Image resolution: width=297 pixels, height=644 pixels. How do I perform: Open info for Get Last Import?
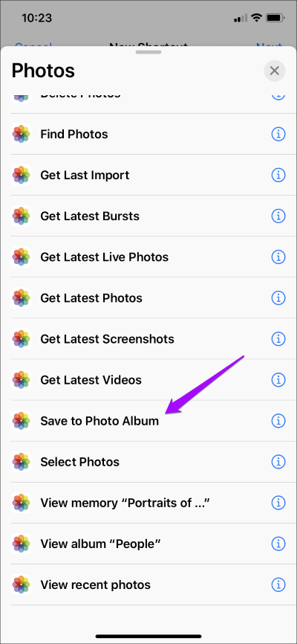click(278, 175)
